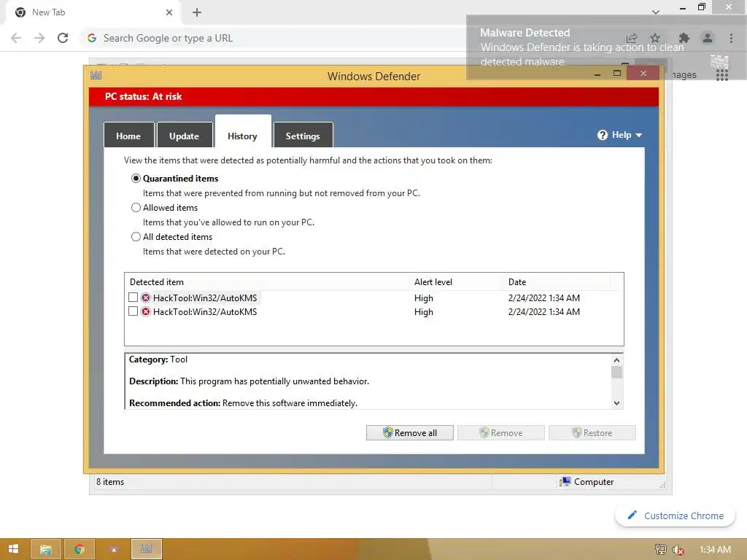Click Chrome's forward arrow
Viewport: 747px width, 560px height.
coord(39,38)
